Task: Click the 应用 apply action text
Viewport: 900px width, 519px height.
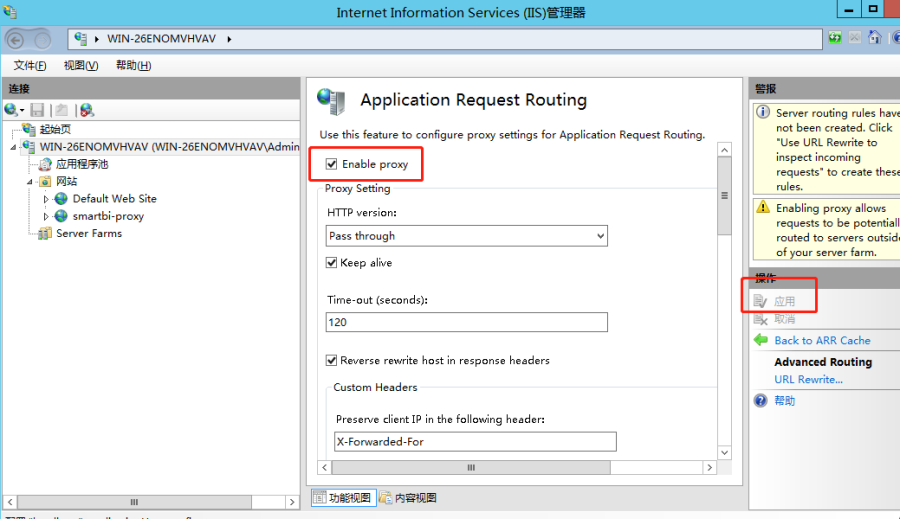Action: (x=785, y=301)
